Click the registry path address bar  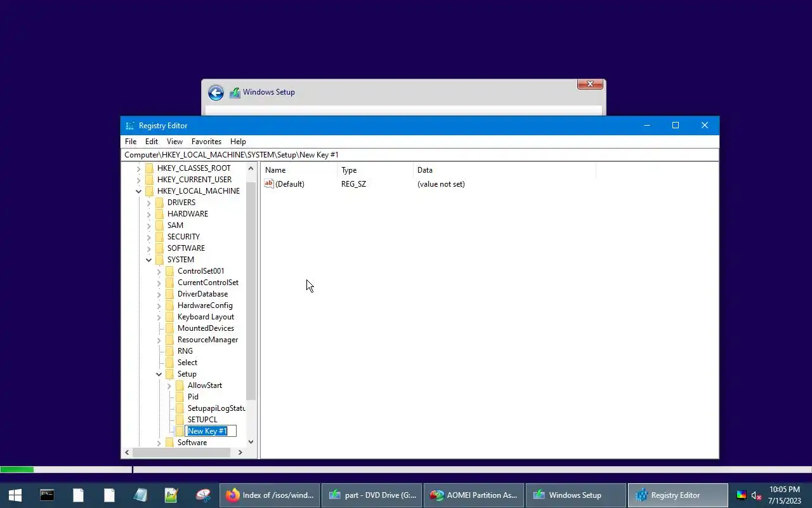(420, 155)
